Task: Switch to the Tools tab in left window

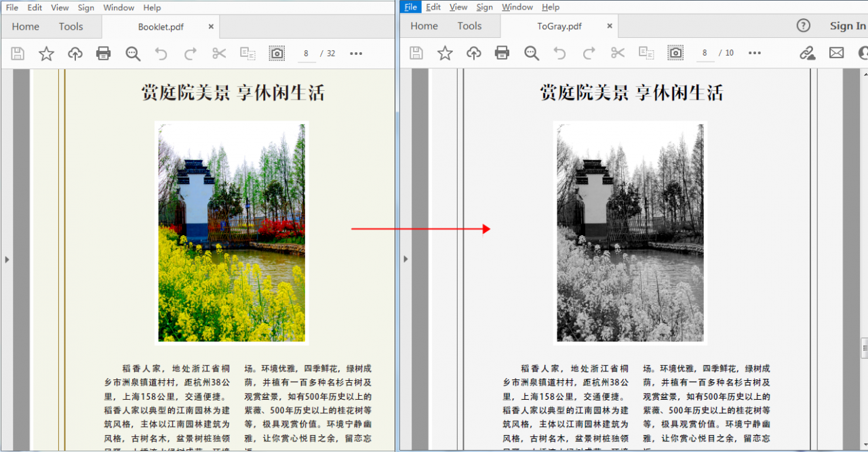Action: [x=71, y=26]
